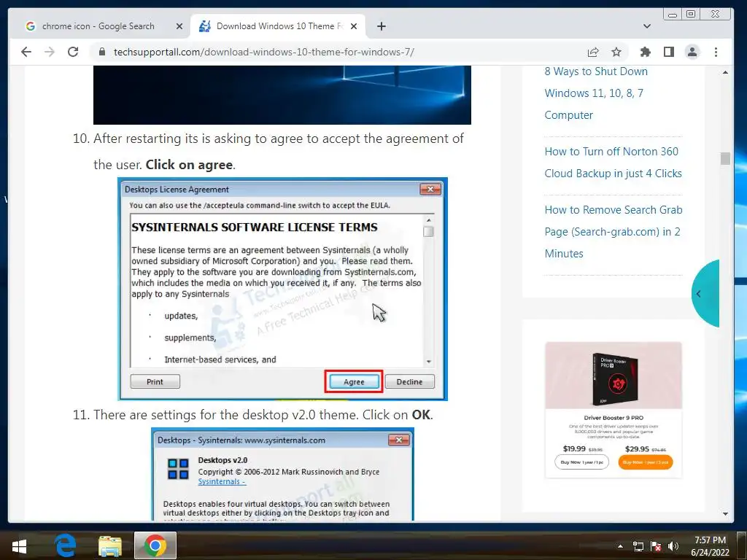Click the vertical scrollbar thumb
Image resolution: width=747 pixels, height=560 pixels.
(x=725, y=158)
